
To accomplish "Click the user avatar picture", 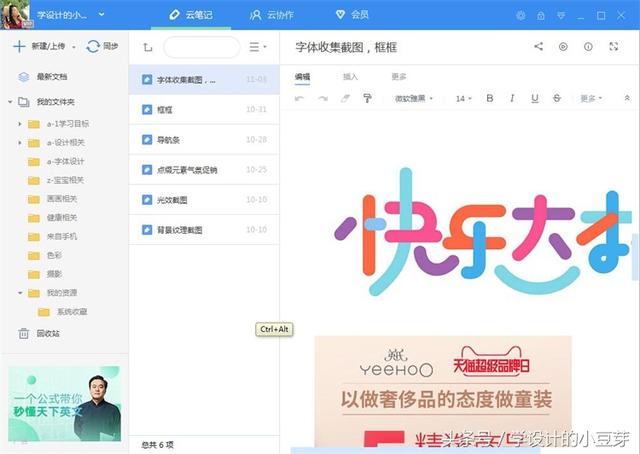I will tap(15, 15).
